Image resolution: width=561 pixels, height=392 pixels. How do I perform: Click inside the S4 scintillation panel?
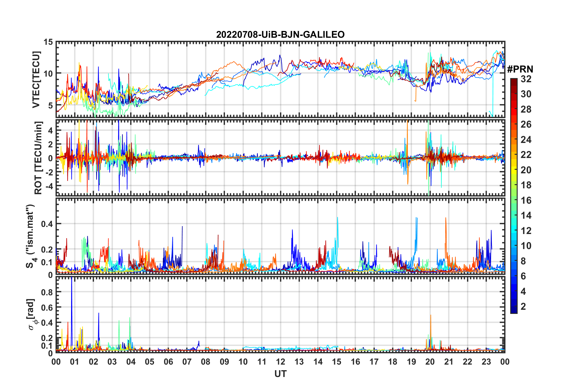[x=280, y=236]
